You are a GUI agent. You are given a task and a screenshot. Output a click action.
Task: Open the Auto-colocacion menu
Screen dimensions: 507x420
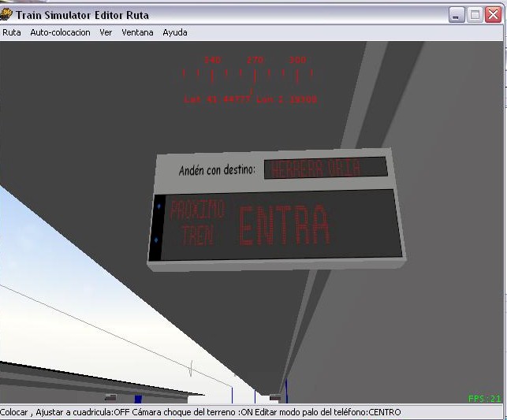60,32
